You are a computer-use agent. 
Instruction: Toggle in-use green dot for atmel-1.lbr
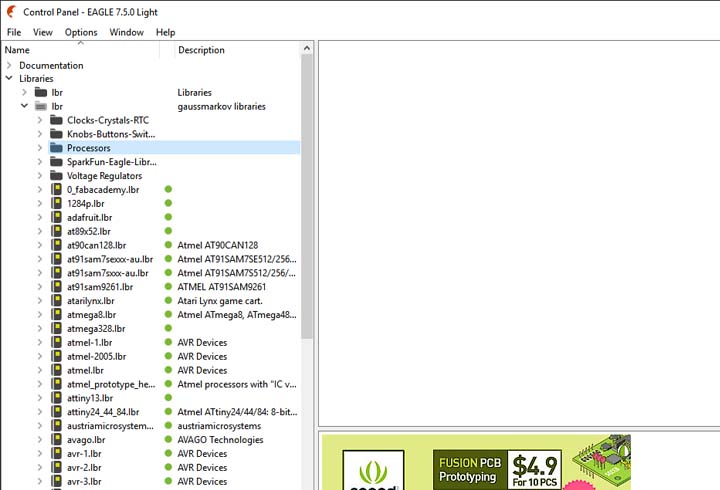(169, 342)
